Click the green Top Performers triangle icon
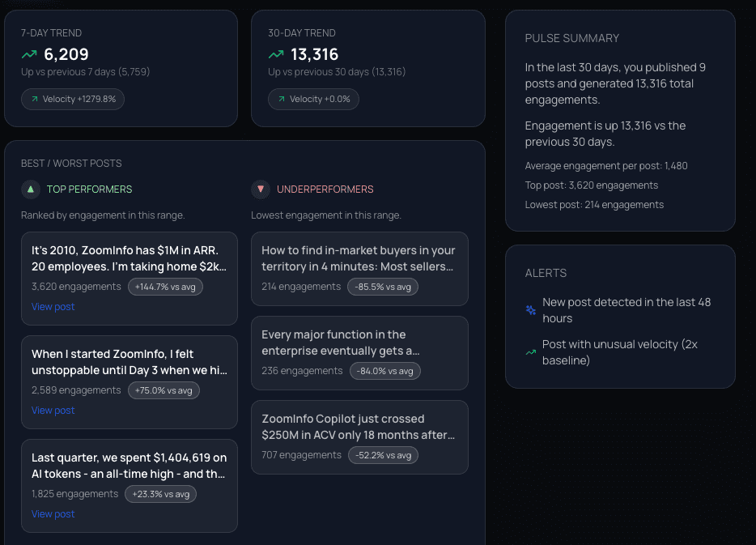Screen dimensions: 756x545 point(31,189)
